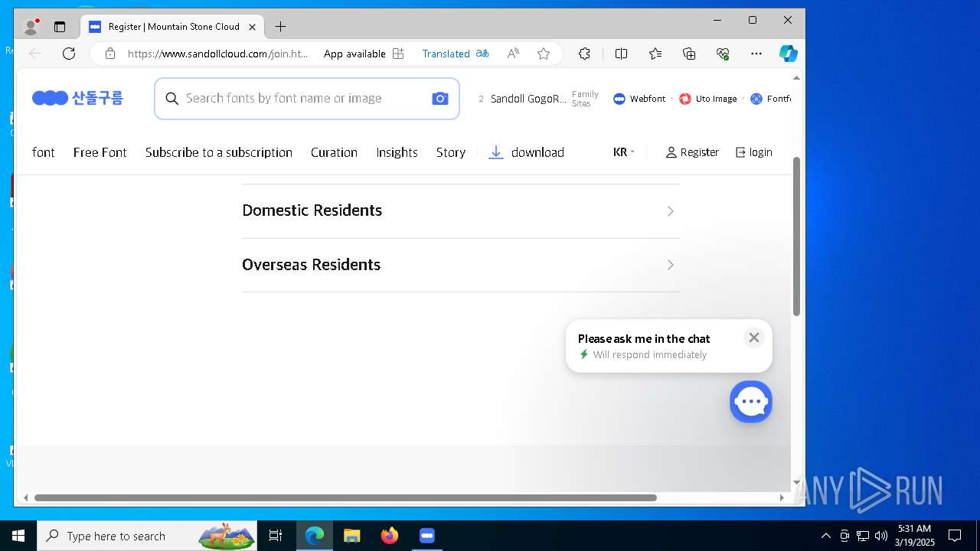Viewport: 980px width, 551px height.
Task: Toggle Split screen icon
Action: [x=621, y=54]
